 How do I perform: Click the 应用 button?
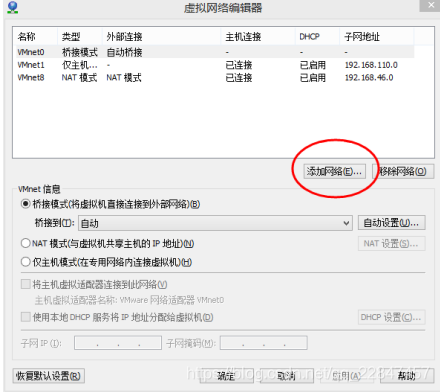[347, 376]
